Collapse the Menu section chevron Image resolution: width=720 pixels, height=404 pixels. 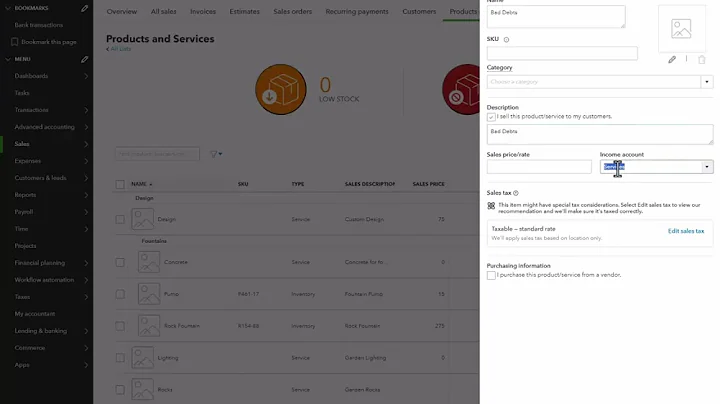[x=8, y=59]
